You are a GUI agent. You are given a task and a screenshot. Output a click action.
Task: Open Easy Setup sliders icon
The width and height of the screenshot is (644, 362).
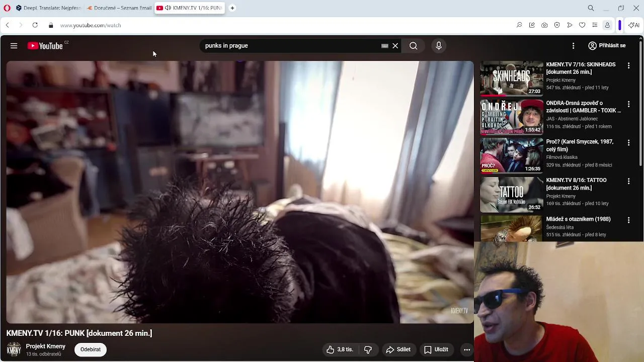click(x=595, y=25)
